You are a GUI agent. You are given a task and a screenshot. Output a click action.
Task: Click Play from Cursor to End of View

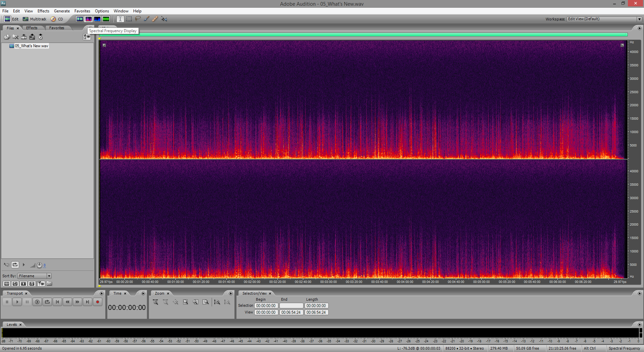click(x=37, y=302)
